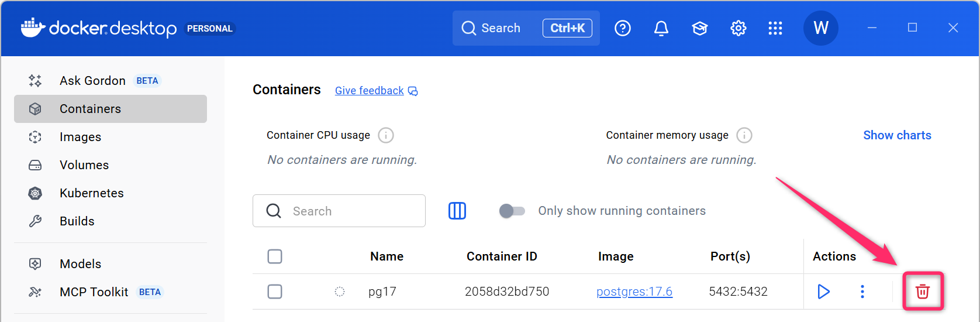Image resolution: width=980 pixels, height=322 pixels.
Task: Select the pg17 container checkbox
Action: coord(275,292)
